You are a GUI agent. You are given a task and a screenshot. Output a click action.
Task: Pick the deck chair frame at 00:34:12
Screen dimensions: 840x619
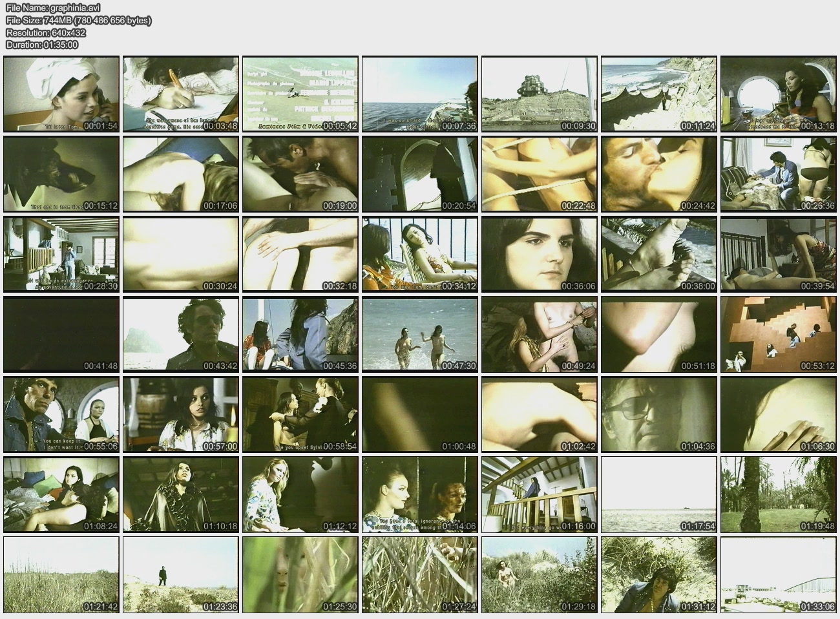click(x=420, y=255)
